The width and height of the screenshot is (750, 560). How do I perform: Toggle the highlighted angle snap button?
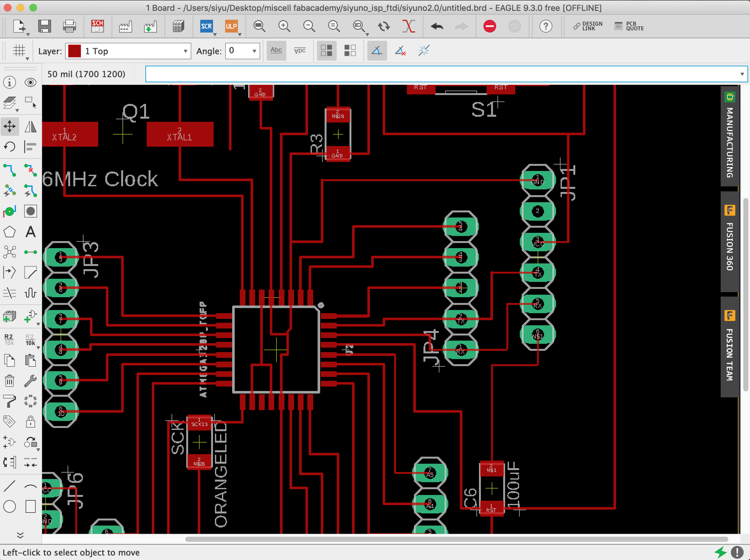click(x=377, y=50)
